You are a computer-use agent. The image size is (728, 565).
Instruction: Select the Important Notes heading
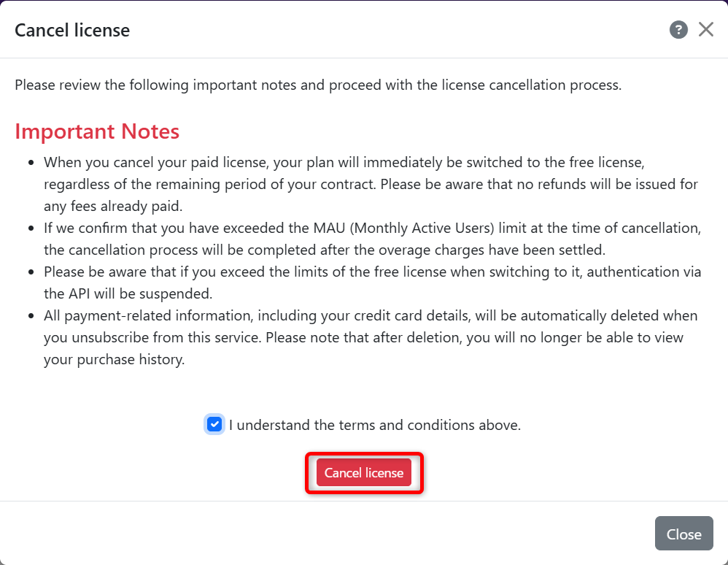(97, 131)
